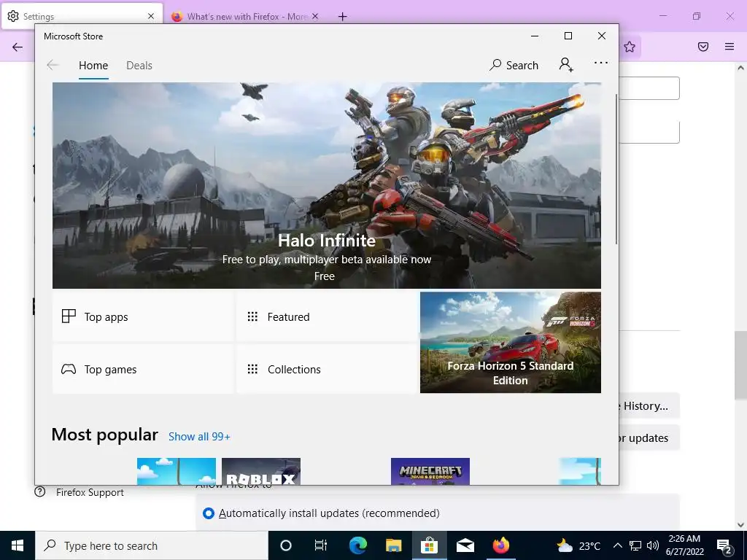Select Automatically install updates radio button
747x560 pixels.
click(x=208, y=513)
